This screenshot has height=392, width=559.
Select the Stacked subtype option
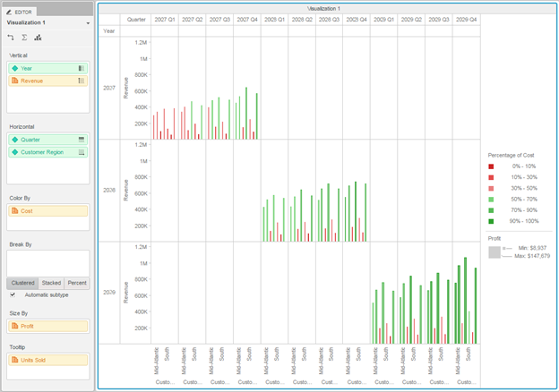51,283
